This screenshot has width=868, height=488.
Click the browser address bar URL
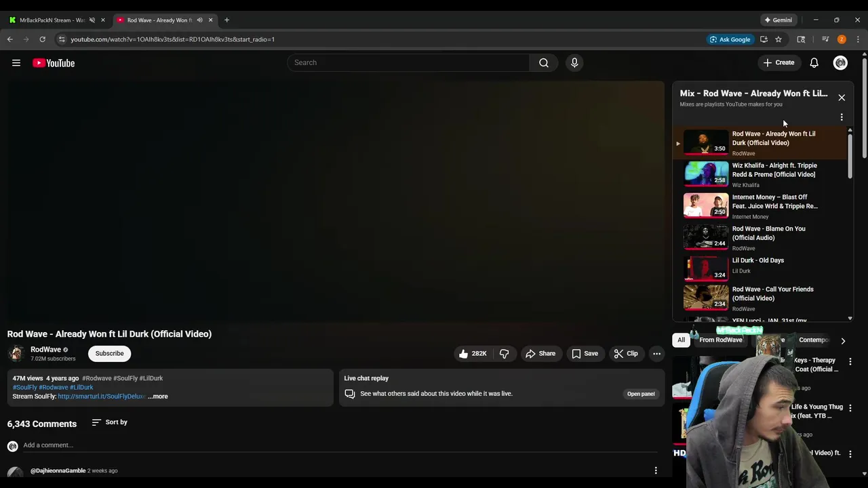click(x=172, y=39)
